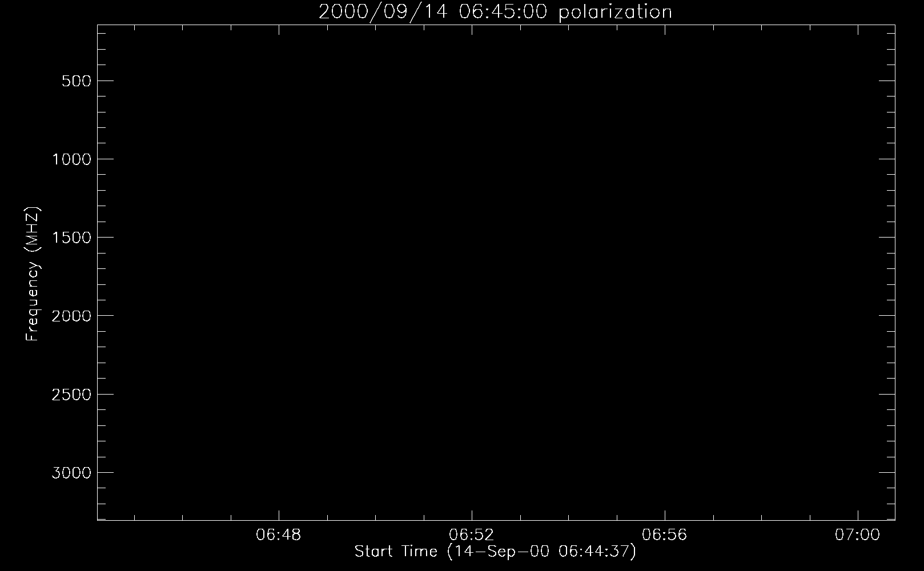Click the 06:48 time tick label
924x571 pixels.
click(x=279, y=535)
